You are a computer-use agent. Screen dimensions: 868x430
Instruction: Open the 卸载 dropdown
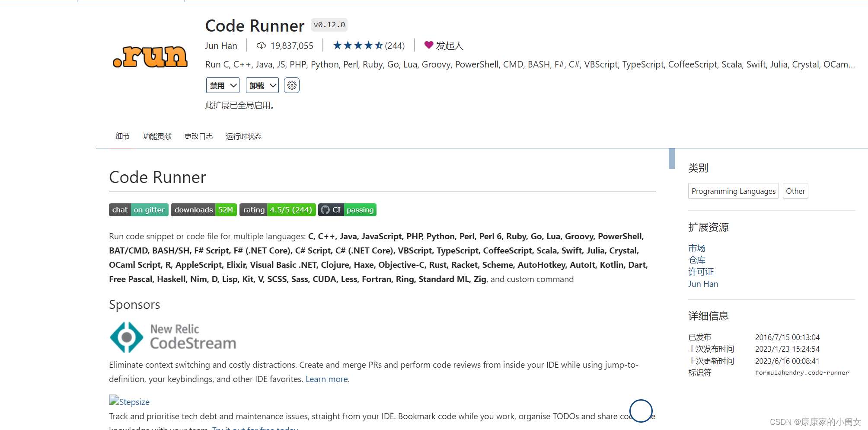(262, 85)
